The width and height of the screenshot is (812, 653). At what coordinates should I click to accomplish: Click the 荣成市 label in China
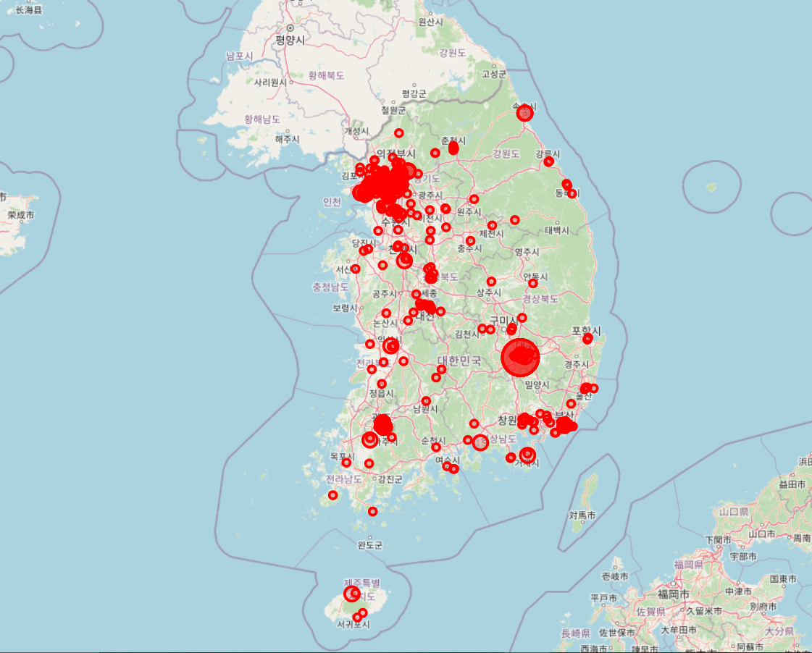(x=21, y=215)
